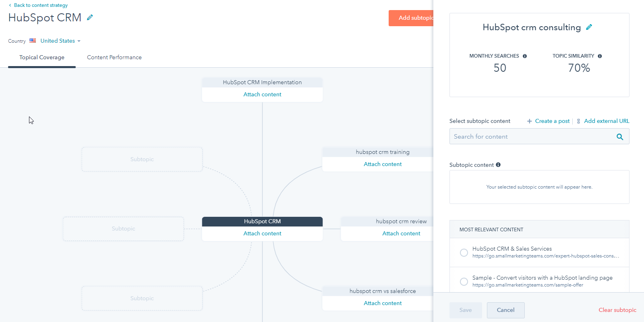The image size is (644, 322).
Task: Click the Add subtopic button
Action: coord(412,18)
